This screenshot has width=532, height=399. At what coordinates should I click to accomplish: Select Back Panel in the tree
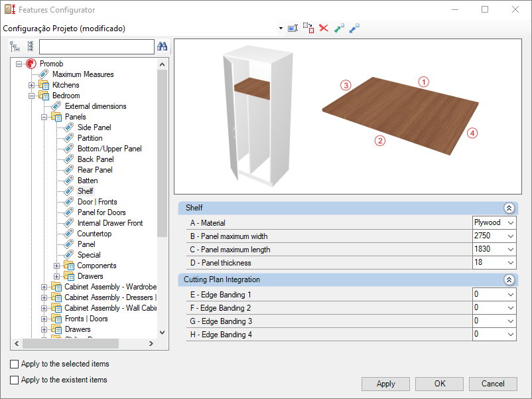[94, 159]
